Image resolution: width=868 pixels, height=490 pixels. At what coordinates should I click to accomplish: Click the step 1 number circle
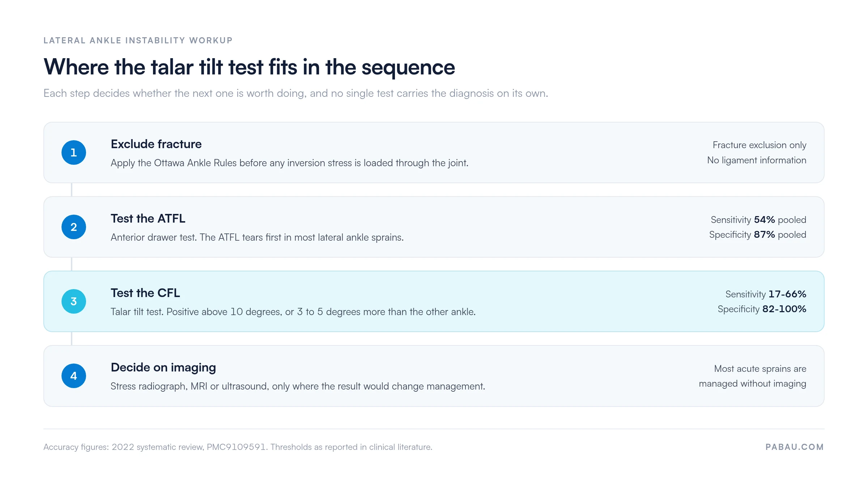point(74,152)
